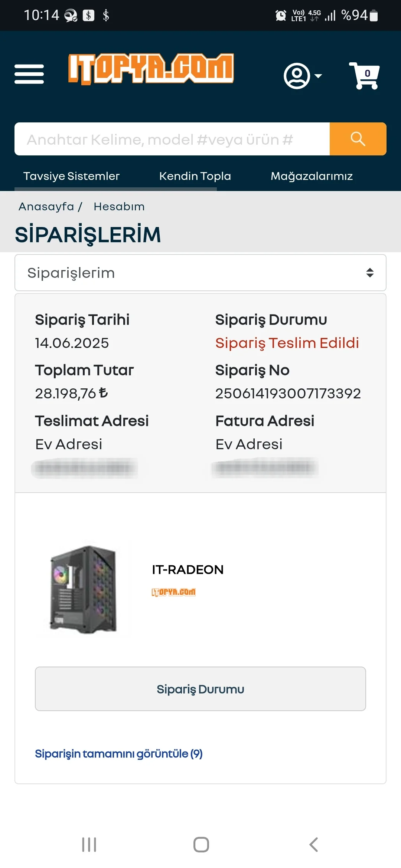
Task: Open the user account profile icon
Action: (297, 76)
